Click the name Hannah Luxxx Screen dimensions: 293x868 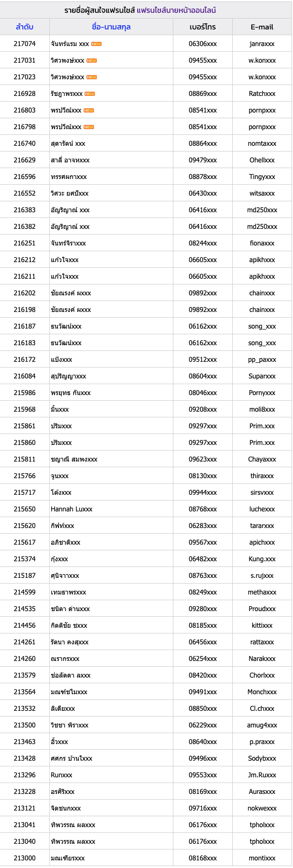[72, 509]
